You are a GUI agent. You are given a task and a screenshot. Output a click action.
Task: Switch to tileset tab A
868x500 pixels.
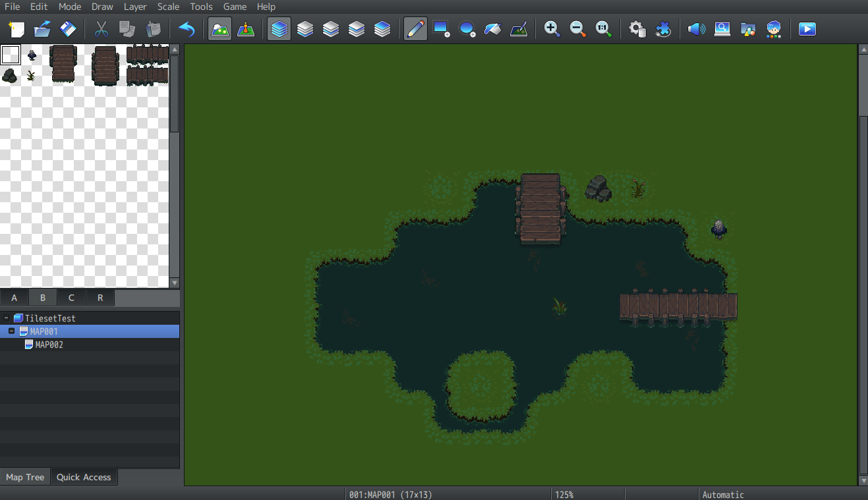[x=14, y=298]
